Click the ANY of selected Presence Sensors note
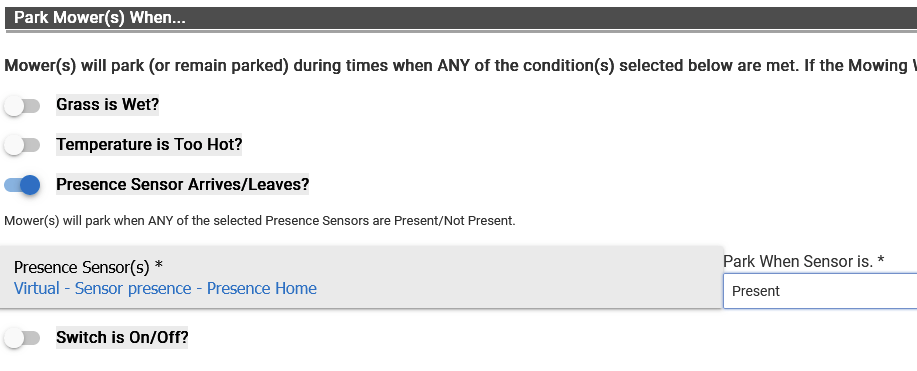917x371 pixels. pyautogui.click(x=260, y=221)
